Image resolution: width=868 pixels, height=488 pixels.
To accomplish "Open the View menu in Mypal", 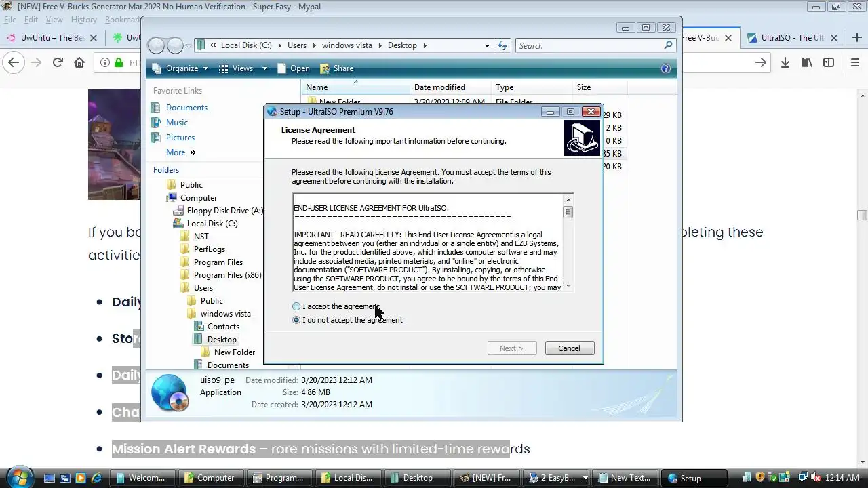I will click(54, 20).
